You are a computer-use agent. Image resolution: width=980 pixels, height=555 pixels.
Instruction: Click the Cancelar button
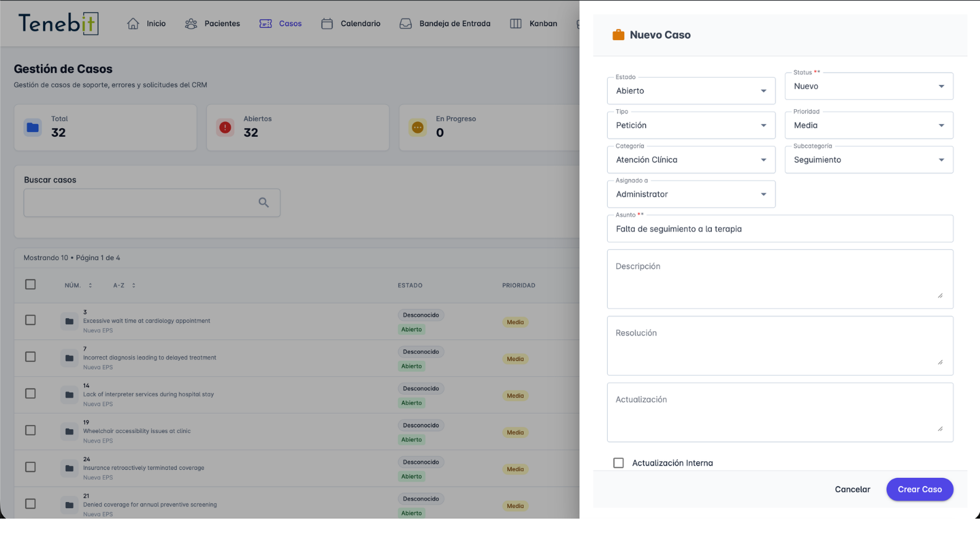click(852, 490)
